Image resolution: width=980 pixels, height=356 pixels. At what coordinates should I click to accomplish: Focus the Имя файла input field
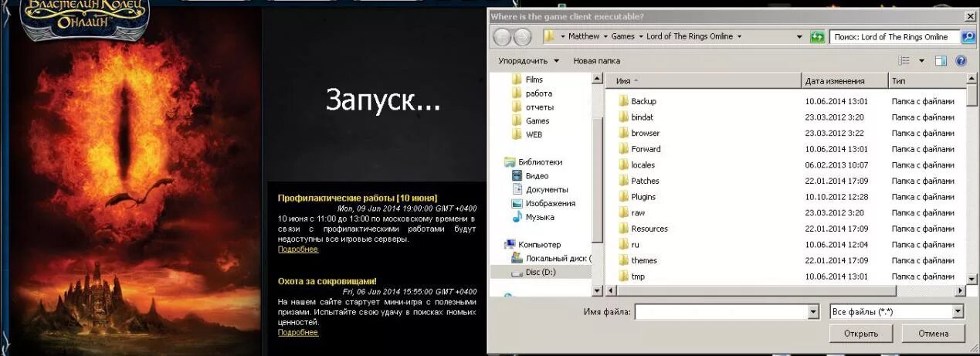[x=721, y=312]
